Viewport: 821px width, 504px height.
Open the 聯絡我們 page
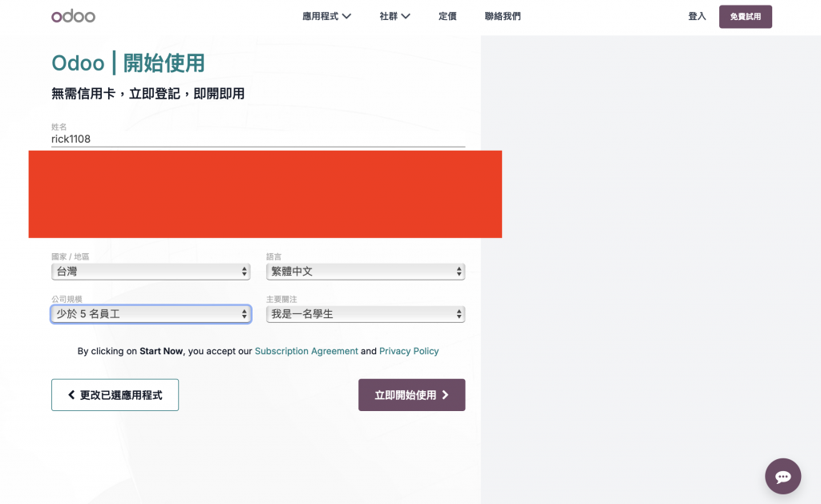[x=503, y=16]
